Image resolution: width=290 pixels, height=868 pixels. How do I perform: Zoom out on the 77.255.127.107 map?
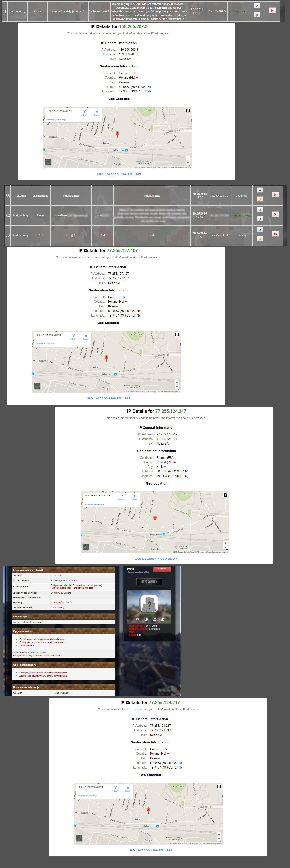click(177, 387)
